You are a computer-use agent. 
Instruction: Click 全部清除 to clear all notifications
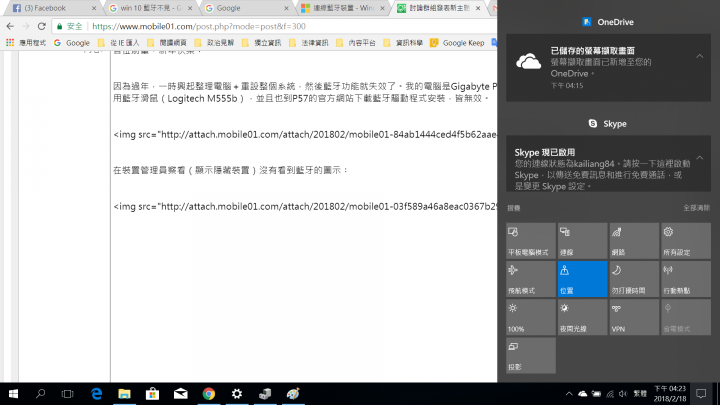pyautogui.click(x=697, y=208)
